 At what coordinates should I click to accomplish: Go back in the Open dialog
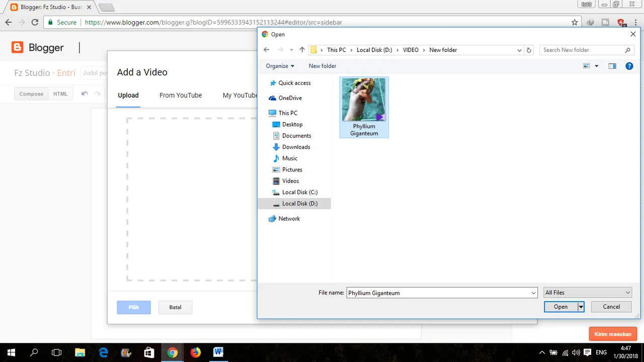tap(267, 50)
